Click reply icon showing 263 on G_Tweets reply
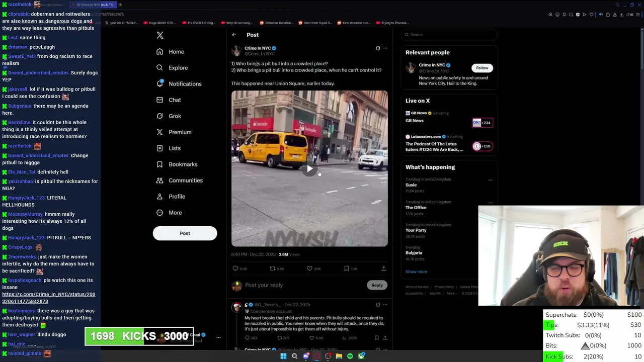 247,338
